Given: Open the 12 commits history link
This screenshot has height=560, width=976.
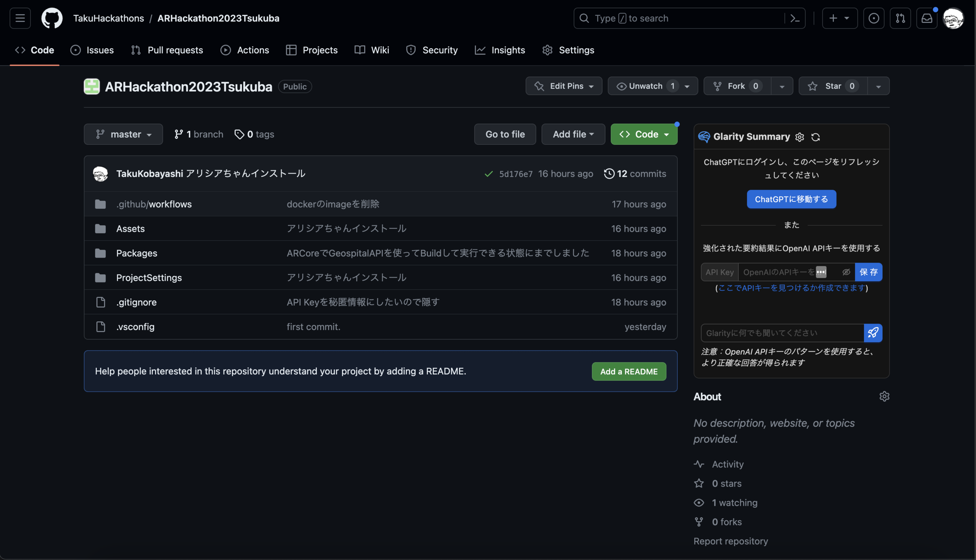Looking at the screenshot, I should (635, 174).
